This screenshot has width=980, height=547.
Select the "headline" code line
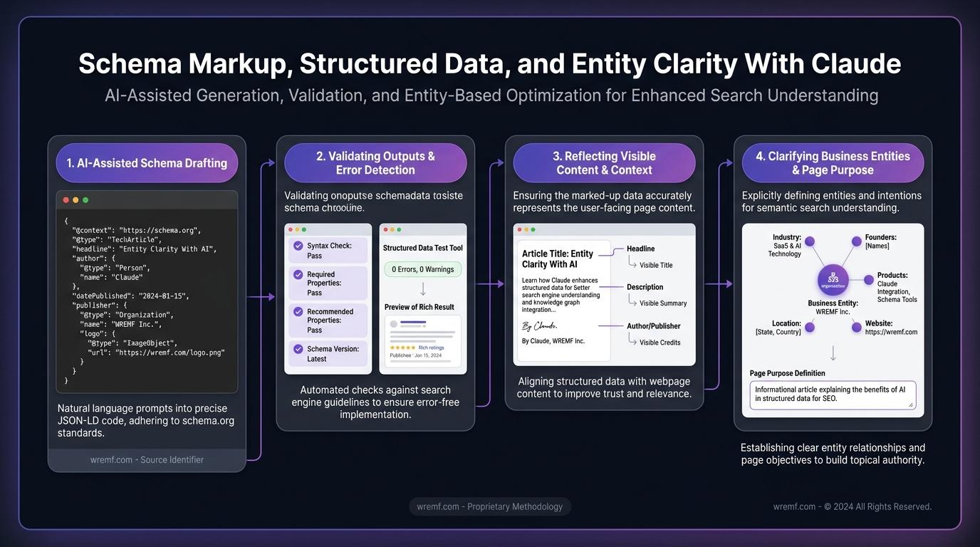click(x=143, y=249)
